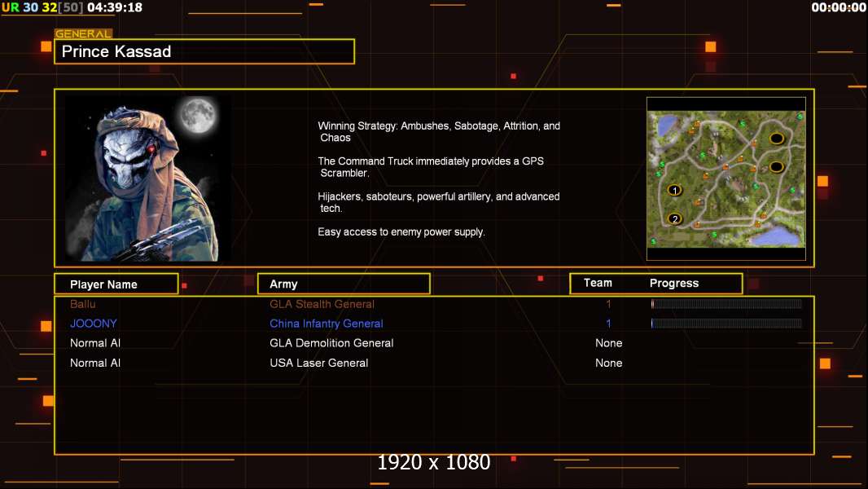Click the Hijackers, saboteurs description line

(438, 202)
